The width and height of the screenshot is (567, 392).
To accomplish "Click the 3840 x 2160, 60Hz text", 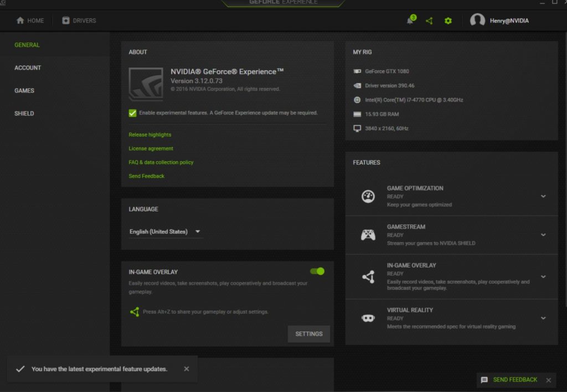I will [386, 128].
